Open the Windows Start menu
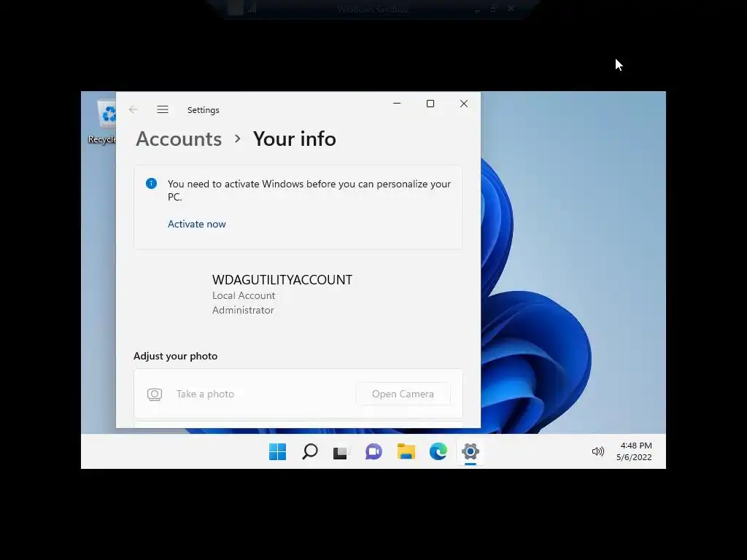The image size is (747, 560). click(x=277, y=451)
